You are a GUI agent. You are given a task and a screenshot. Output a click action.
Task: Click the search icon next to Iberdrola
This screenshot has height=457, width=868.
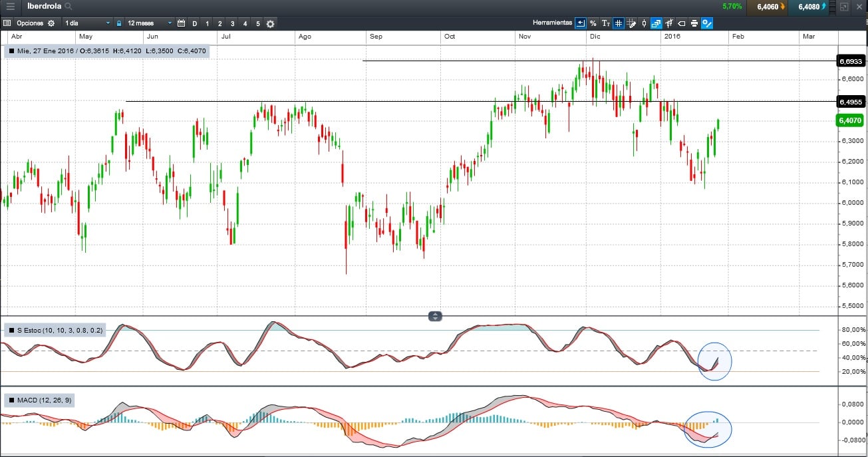[x=69, y=7]
